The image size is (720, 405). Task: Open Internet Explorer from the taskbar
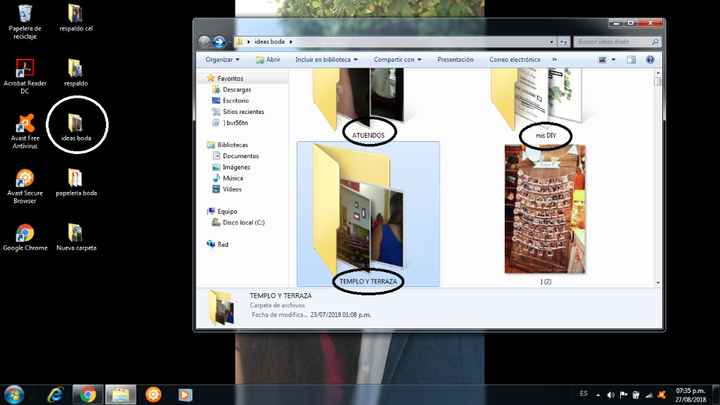pos(55,394)
